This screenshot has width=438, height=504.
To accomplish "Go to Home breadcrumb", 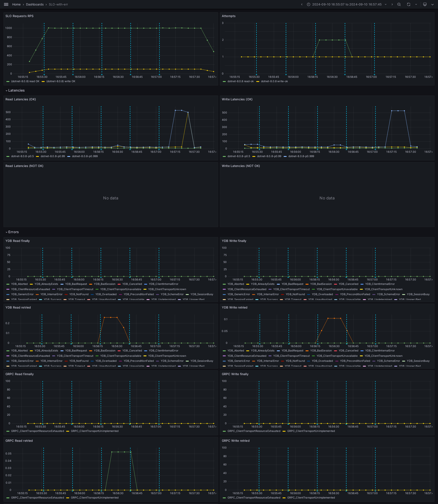I will click(16, 4).
